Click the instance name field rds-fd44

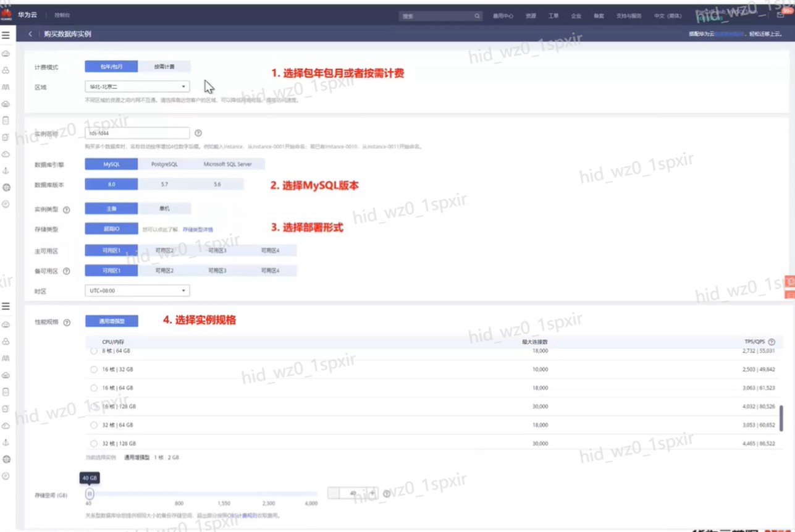pos(137,133)
